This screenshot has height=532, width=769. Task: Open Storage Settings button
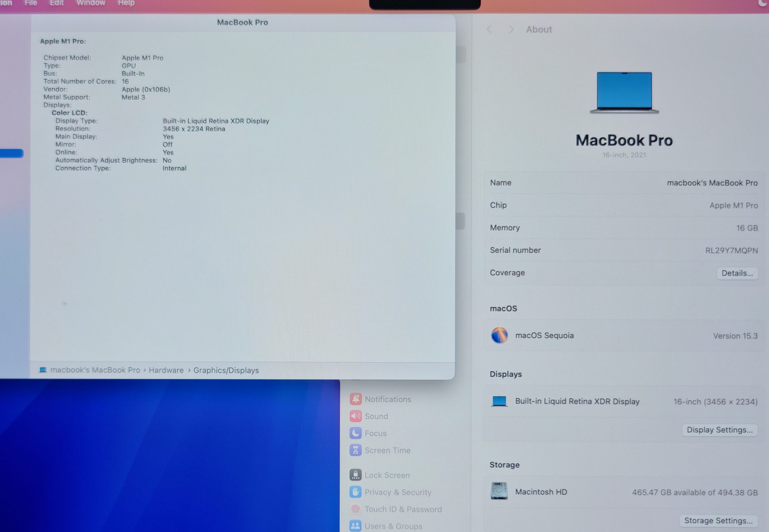click(718, 521)
